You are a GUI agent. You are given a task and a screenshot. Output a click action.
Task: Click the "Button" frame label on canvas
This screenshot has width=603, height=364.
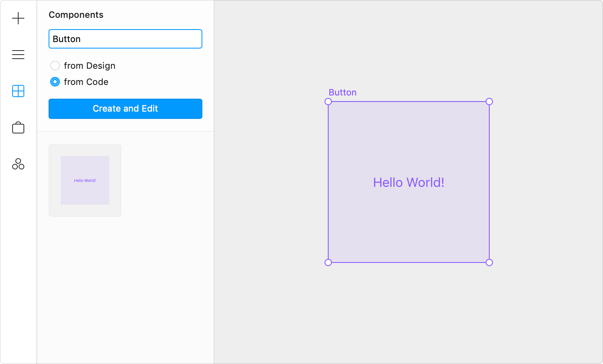[x=342, y=93]
